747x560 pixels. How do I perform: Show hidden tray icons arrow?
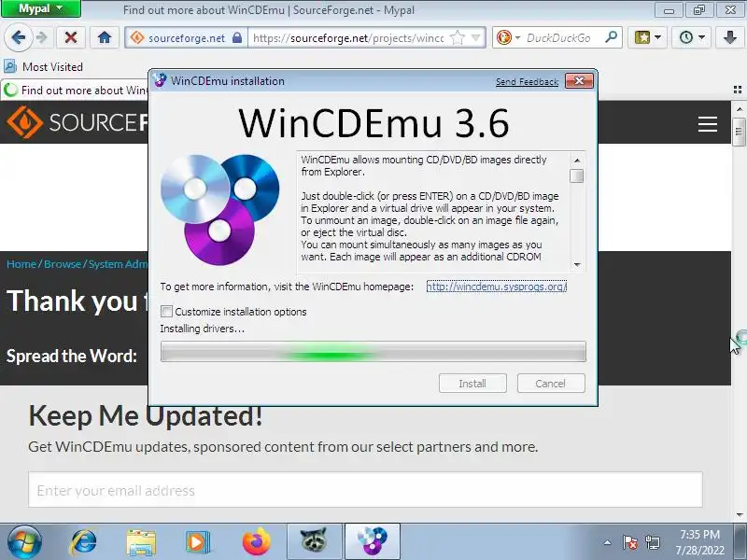pos(608,542)
